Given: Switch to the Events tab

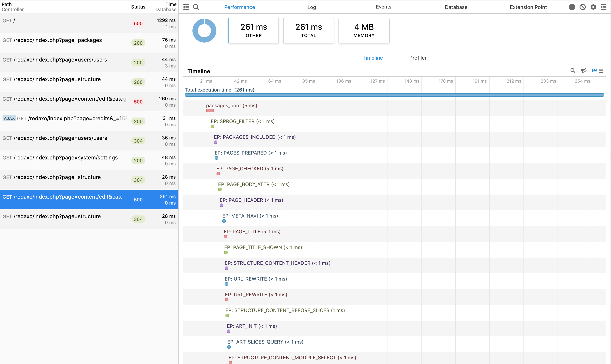Looking at the screenshot, I should 383,7.
